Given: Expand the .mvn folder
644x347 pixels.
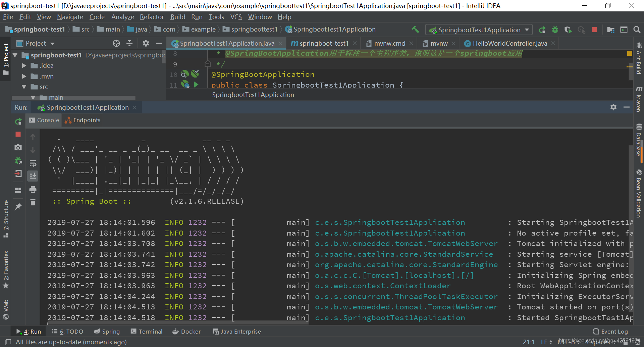Looking at the screenshot, I should click(x=24, y=77).
